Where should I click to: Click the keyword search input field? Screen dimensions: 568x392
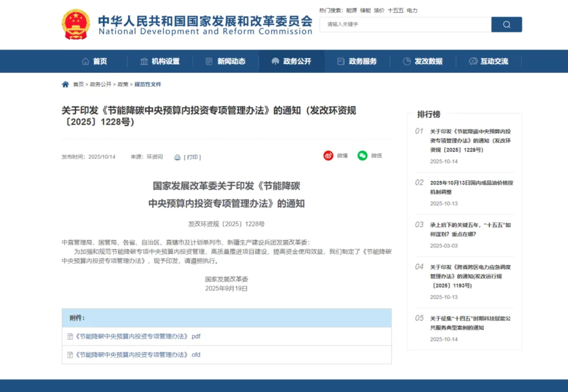tap(405, 24)
